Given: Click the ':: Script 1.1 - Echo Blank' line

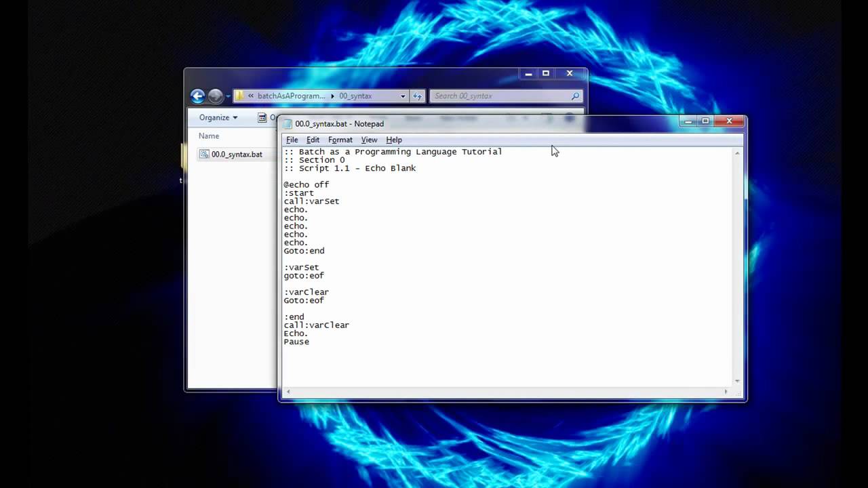Looking at the screenshot, I should [x=350, y=168].
